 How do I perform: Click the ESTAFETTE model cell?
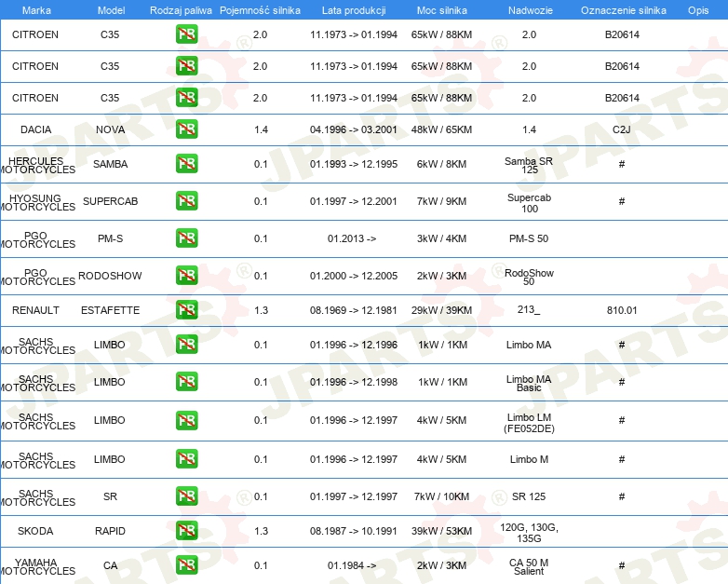(x=111, y=310)
